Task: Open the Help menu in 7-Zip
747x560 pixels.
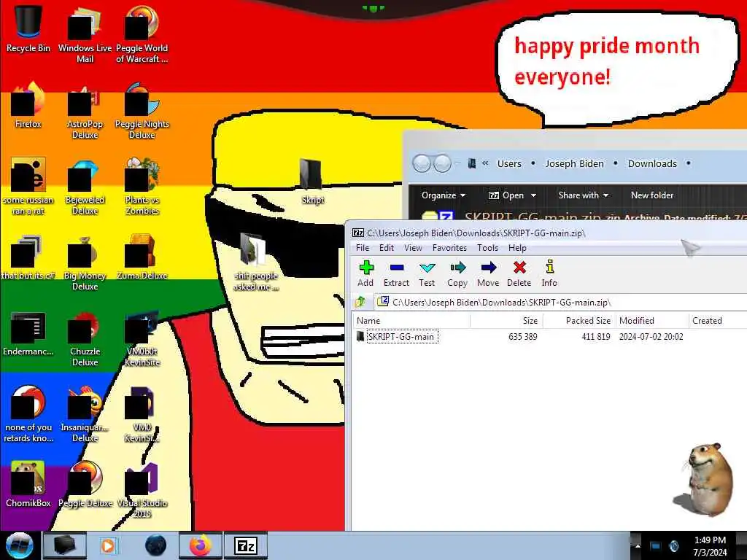Action: click(x=517, y=248)
